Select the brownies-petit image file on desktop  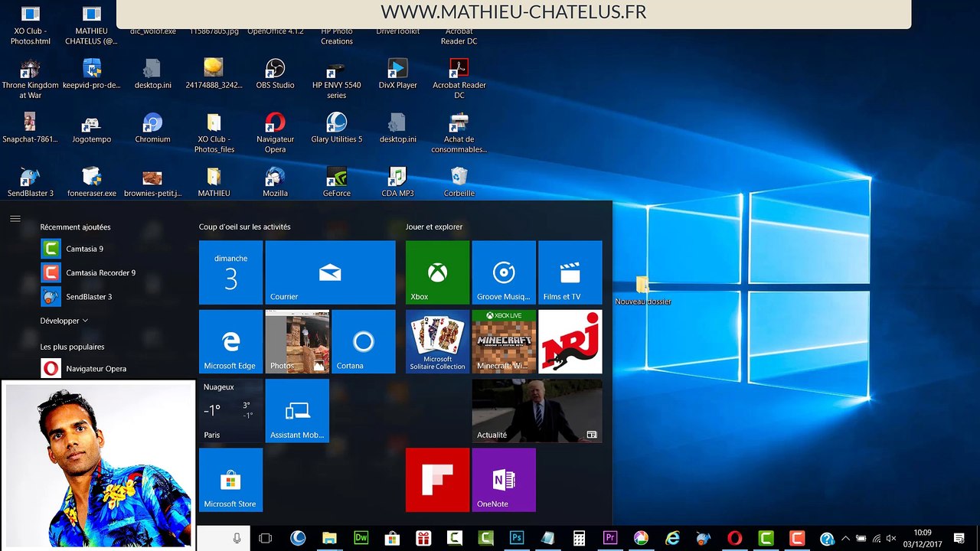coord(152,182)
